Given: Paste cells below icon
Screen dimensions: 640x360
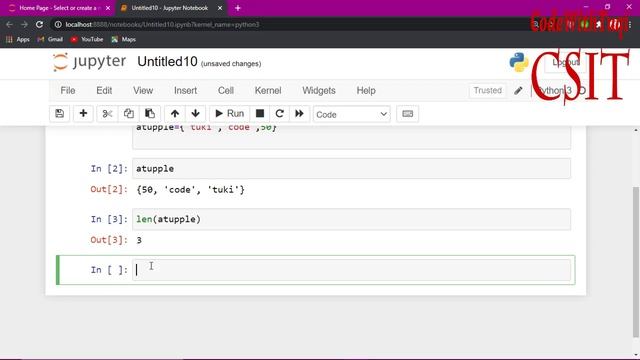Looking at the screenshot, I should click(x=150, y=114).
